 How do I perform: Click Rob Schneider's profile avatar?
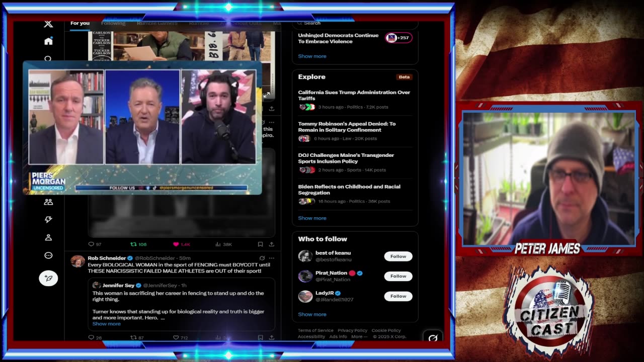tap(77, 261)
